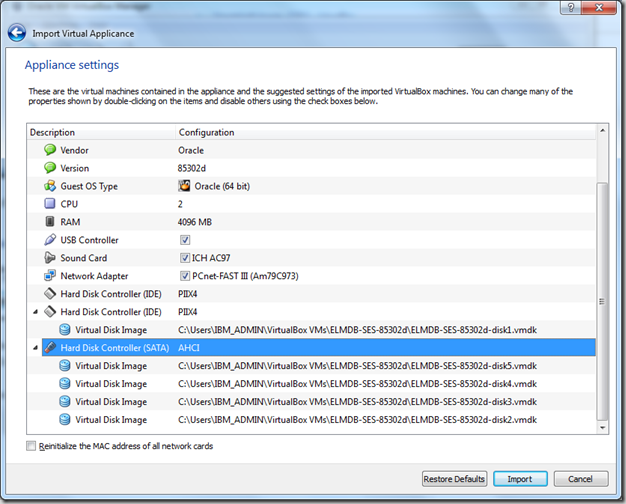This screenshot has width=626, height=504.
Task: Enable Reinitialize the MAC address checkbox
Action: 31,446
